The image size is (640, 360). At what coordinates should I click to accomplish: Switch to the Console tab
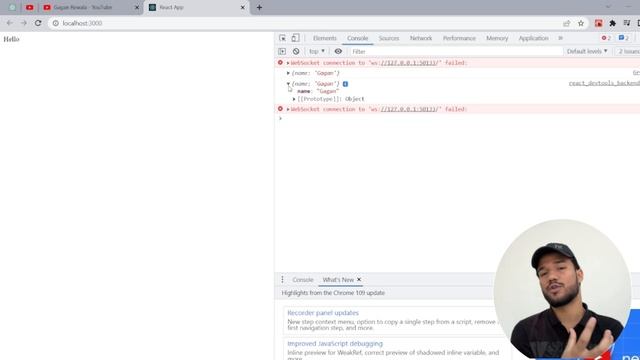pyautogui.click(x=358, y=38)
